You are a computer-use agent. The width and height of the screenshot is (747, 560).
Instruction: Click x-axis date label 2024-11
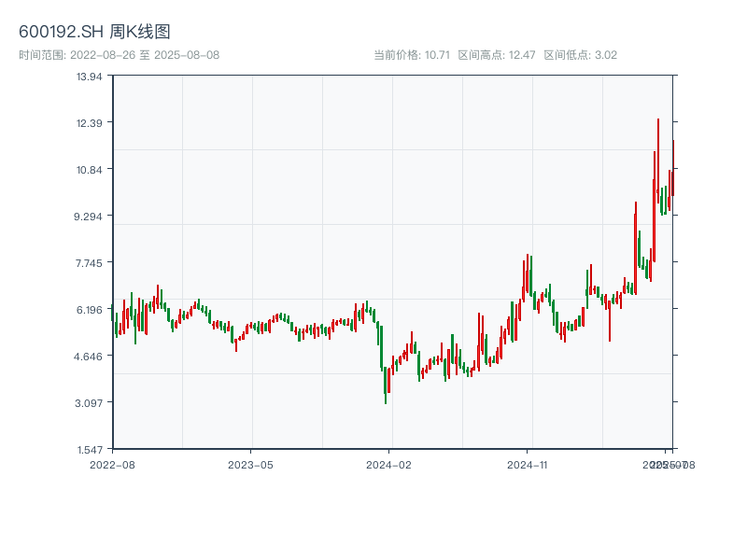click(x=527, y=465)
